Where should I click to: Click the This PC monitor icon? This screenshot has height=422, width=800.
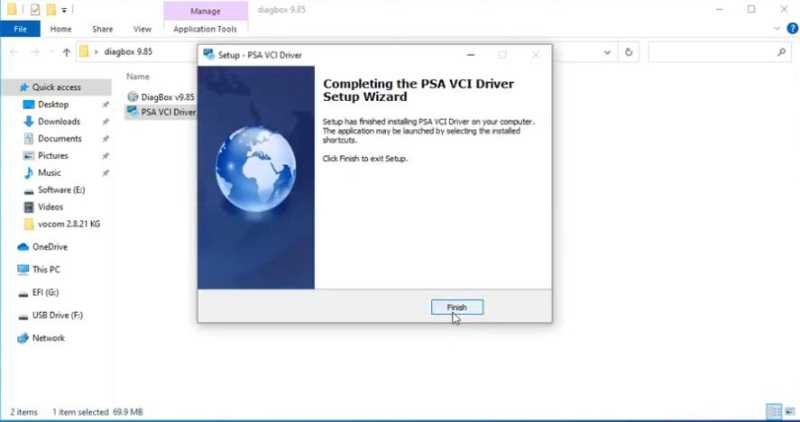click(23, 269)
